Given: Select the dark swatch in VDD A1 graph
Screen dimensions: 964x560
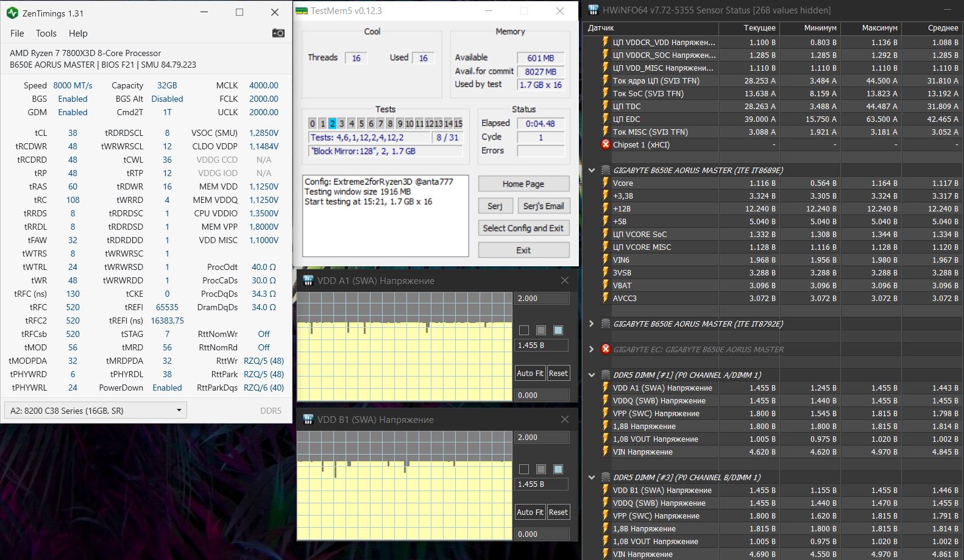Looking at the screenshot, I should tap(524, 330).
